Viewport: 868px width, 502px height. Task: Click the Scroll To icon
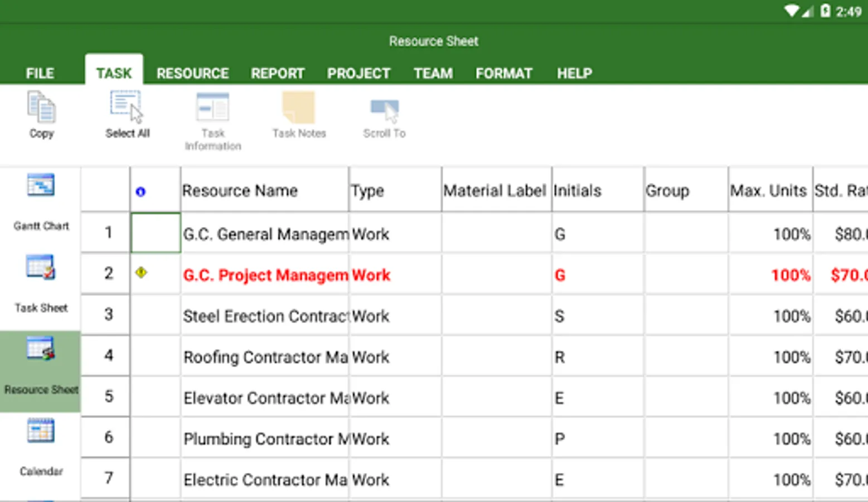(x=384, y=109)
